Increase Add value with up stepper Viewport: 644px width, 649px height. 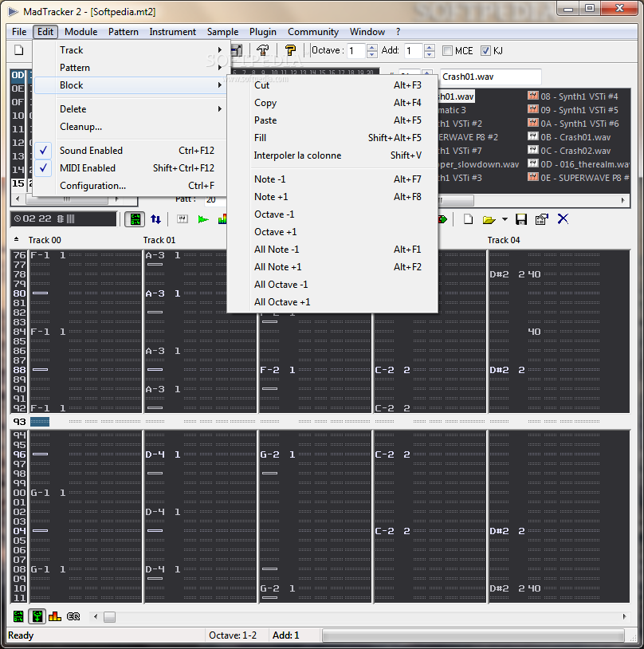coord(430,48)
